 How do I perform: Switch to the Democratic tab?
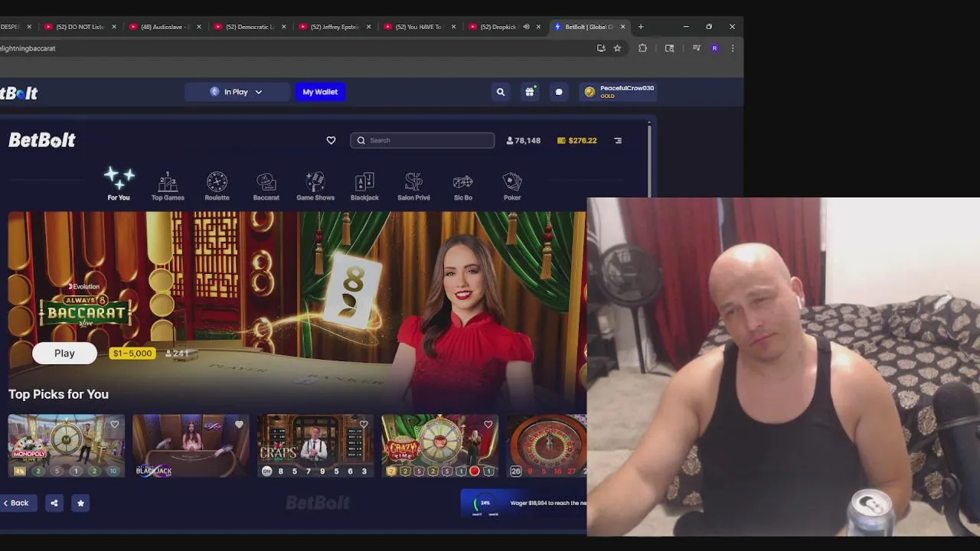click(250, 27)
